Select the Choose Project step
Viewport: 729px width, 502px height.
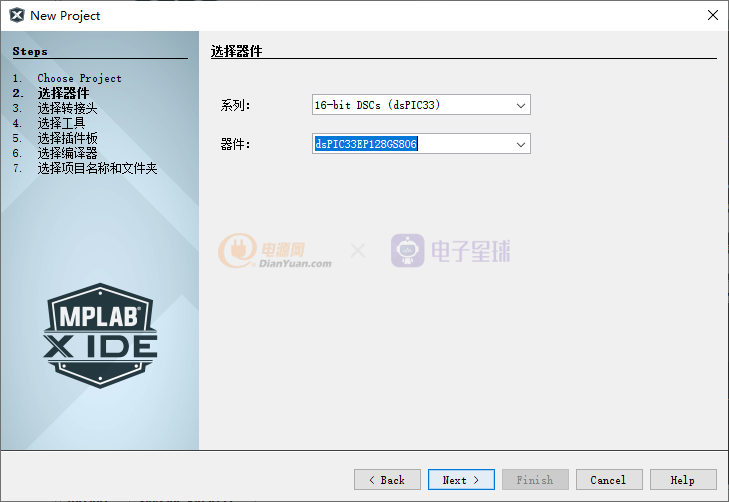79,78
